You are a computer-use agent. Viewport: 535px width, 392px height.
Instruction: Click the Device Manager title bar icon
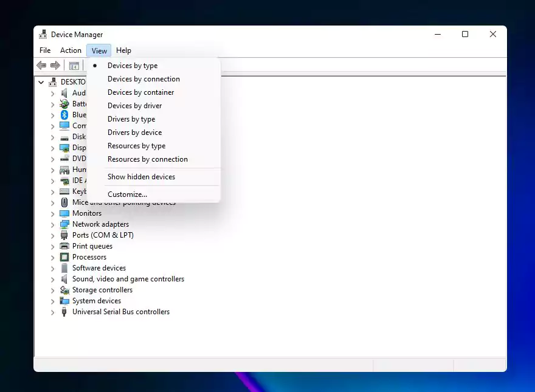pyautogui.click(x=43, y=34)
